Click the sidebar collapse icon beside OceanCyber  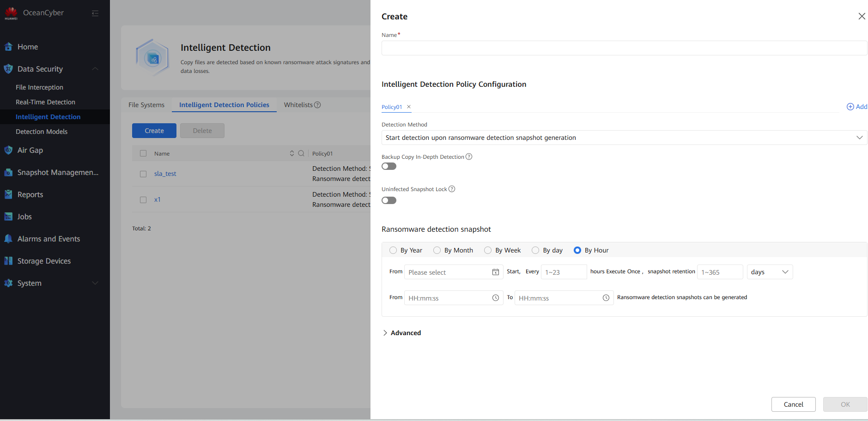95,13
